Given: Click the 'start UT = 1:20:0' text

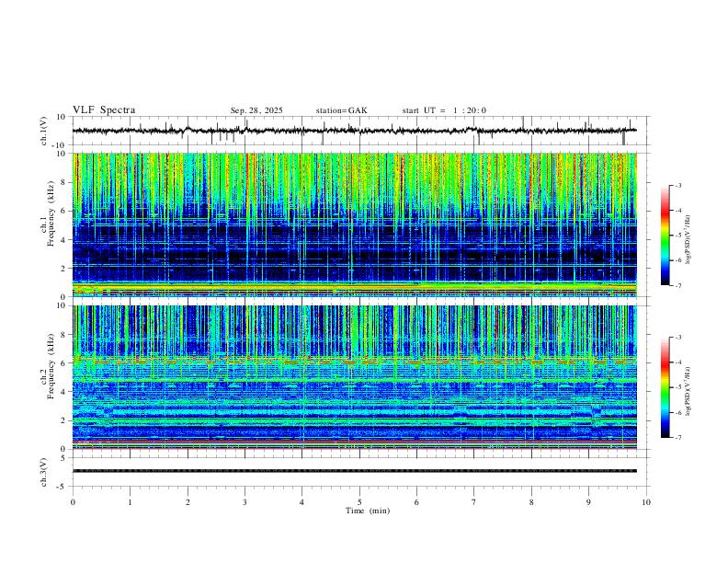Looking at the screenshot, I should (444, 110).
